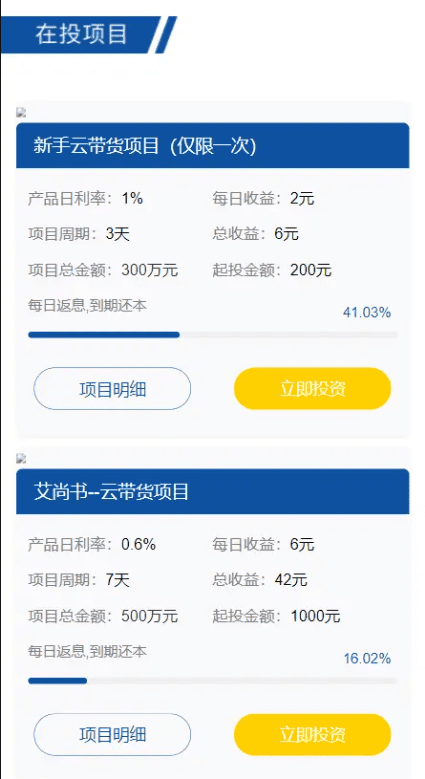Open 项目明细 for 艾尚书--云带货项目
The width and height of the screenshot is (425, 779).
coord(112,734)
